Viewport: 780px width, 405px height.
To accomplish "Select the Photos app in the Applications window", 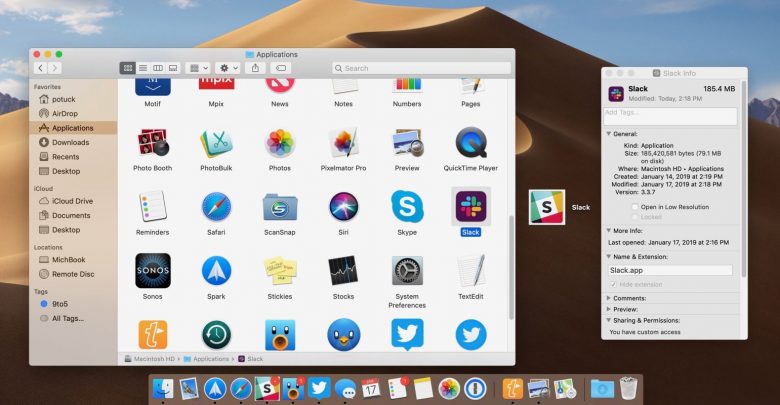I will click(280, 143).
